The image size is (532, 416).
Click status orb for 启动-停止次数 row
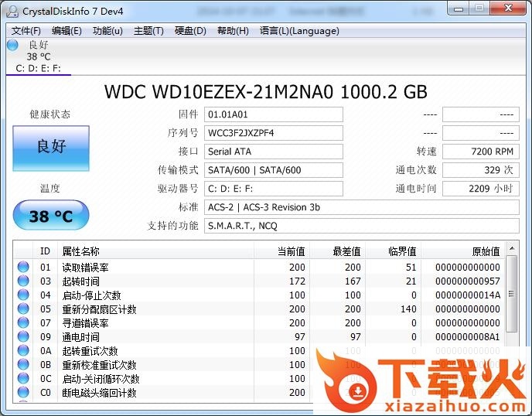coord(23,295)
